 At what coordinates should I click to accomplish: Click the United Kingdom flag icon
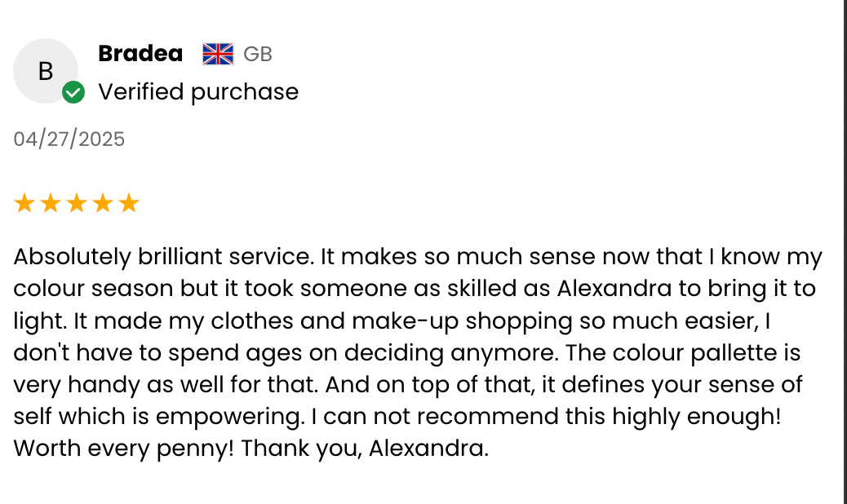click(x=218, y=54)
